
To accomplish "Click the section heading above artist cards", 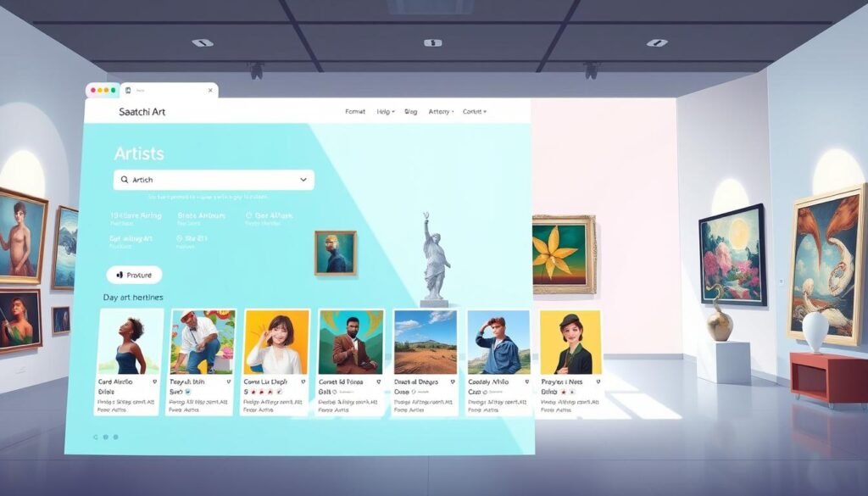I will point(133,298).
